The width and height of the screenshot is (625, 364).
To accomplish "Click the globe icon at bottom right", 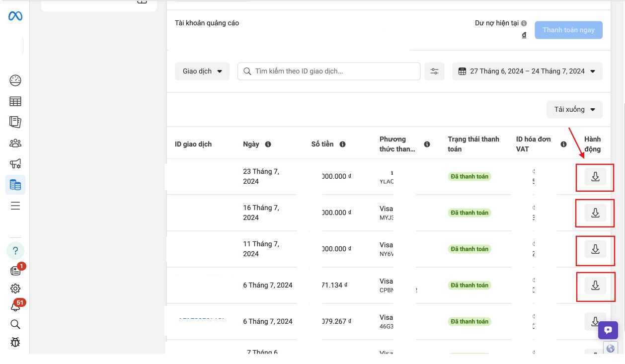I will point(611,348).
